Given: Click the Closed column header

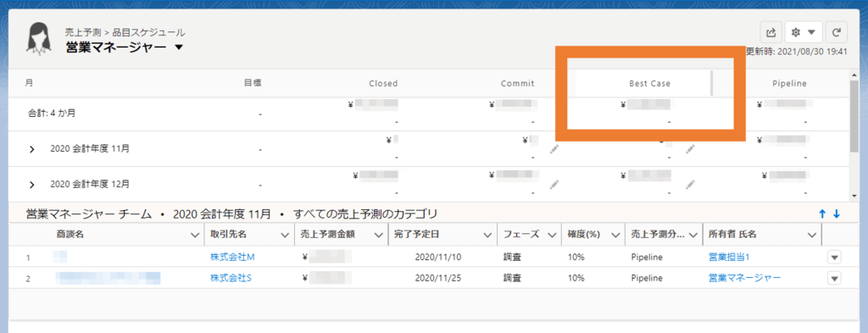Looking at the screenshot, I should [384, 84].
